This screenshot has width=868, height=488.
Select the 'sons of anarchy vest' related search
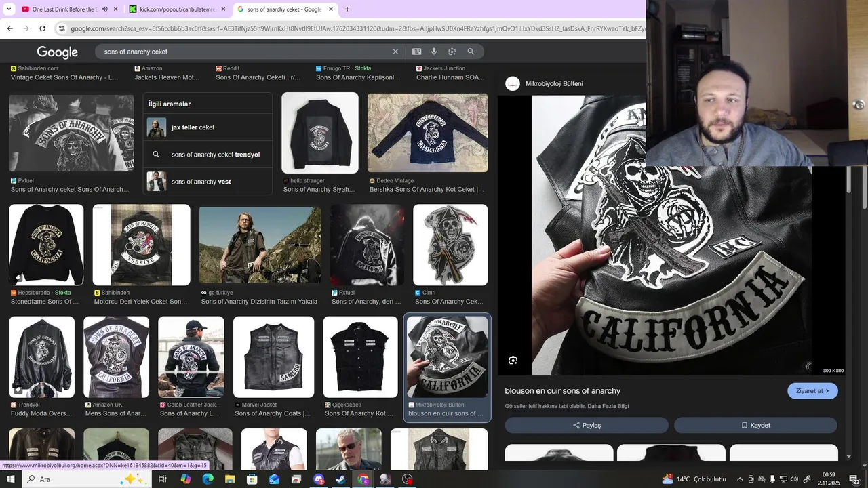pyautogui.click(x=208, y=182)
